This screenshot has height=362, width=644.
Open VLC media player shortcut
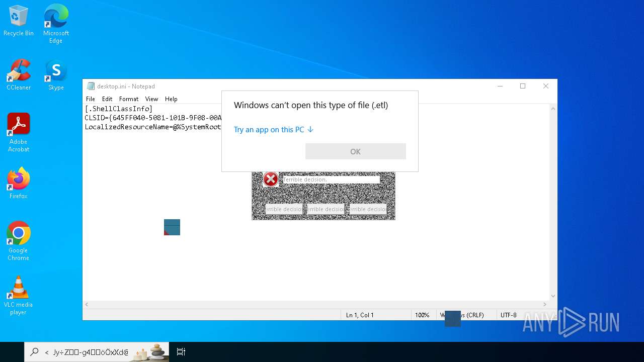pyautogui.click(x=19, y=296)
